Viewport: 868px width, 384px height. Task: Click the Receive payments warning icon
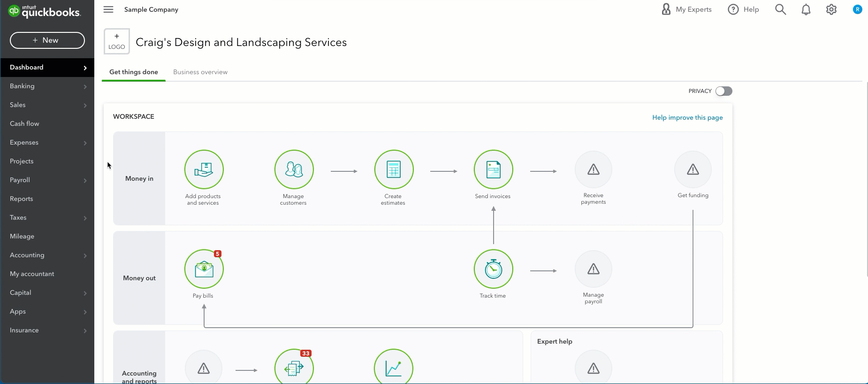coord(593,169)
